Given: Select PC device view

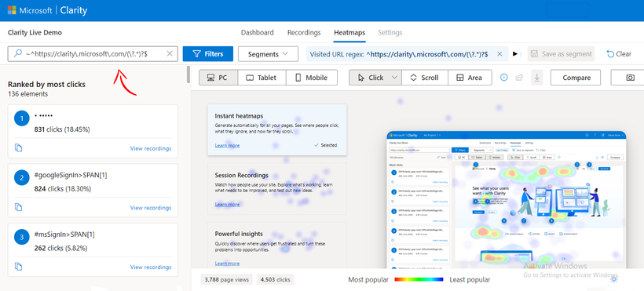Looking at the screenshot, I should pyautogui.click(x=218, y=78).
